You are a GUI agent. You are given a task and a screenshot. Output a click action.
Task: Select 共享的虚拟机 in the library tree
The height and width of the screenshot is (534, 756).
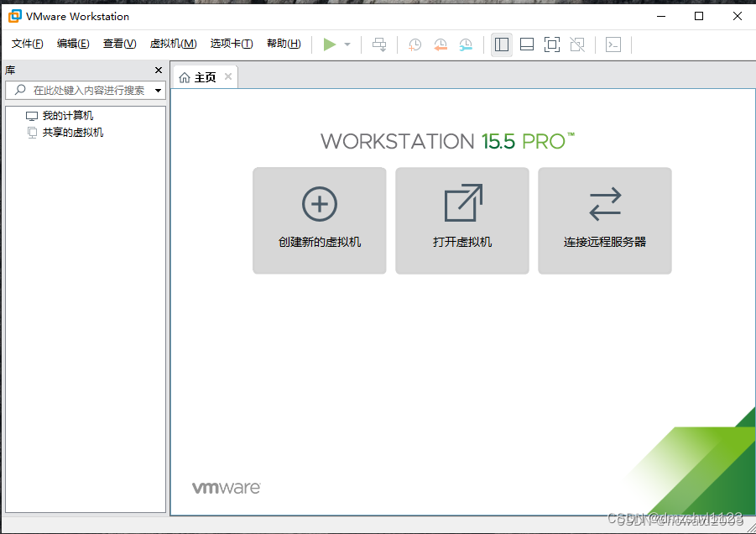[73, 132]
